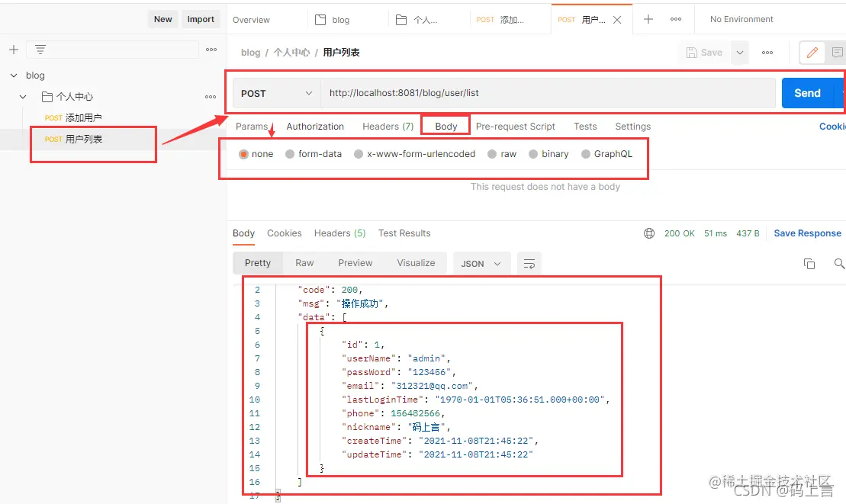Open the Save options dropdown arrow
Viewport: 846px width, 504px height.
click(740, 53)
